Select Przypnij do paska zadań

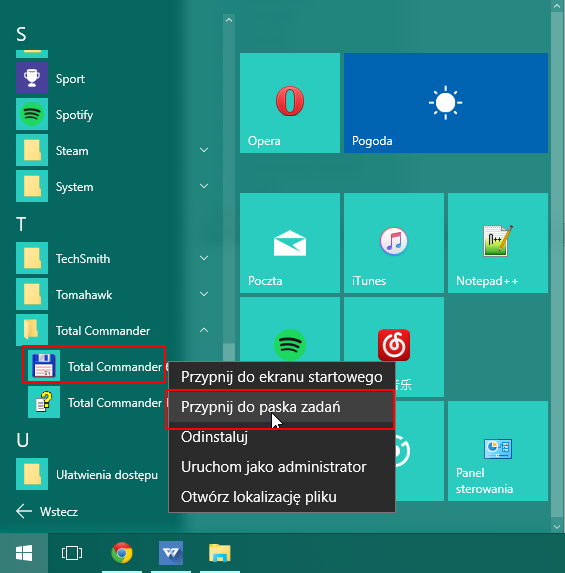(x=281, y=407)
